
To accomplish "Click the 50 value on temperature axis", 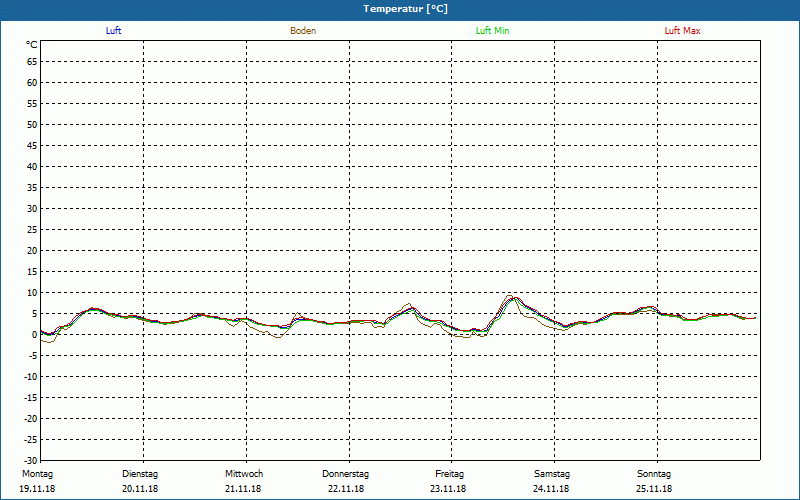I will (x=32, y=124).
